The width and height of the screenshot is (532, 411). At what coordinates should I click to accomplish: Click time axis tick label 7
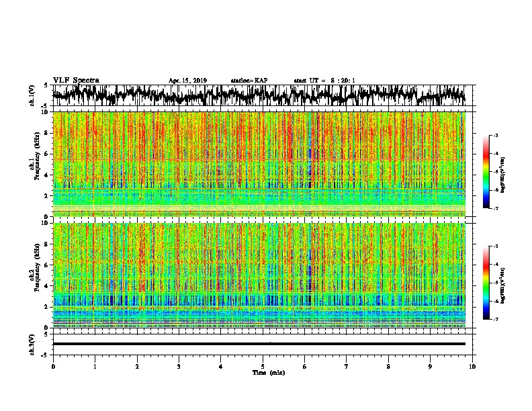pos(347,367)
